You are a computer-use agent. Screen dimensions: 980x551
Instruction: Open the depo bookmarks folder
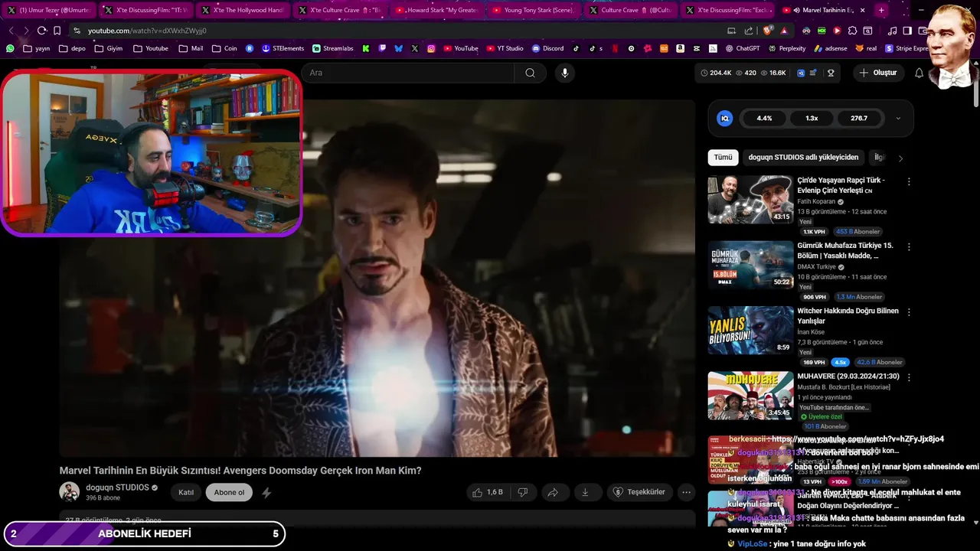72,48
